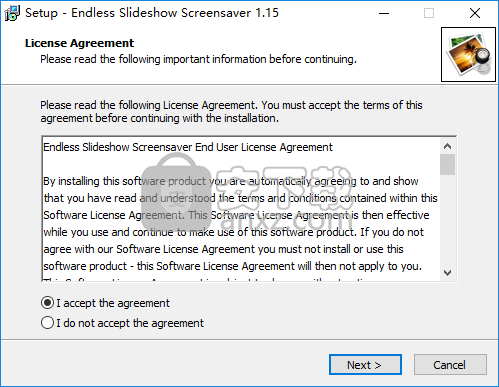
Task: Close the Endless Slideshow setup window
Action: click(x=475, y=13)
